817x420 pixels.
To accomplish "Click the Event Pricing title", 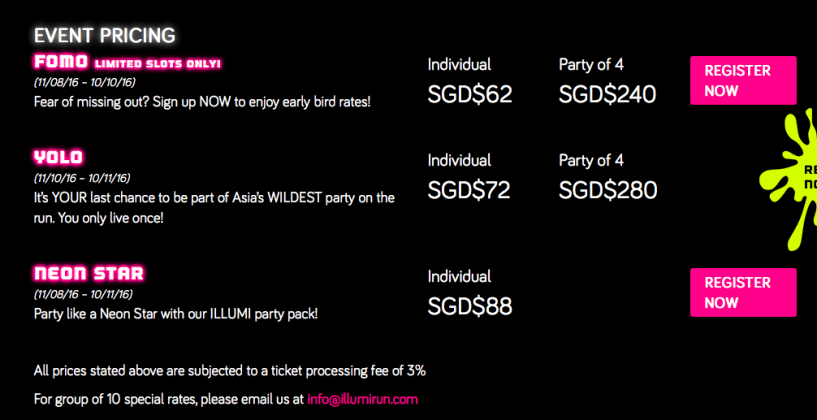I will 104,35.
